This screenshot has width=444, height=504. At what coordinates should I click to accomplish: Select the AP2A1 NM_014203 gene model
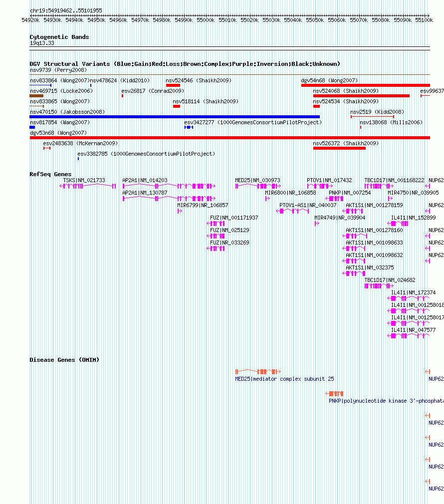(x=169, y=186)
